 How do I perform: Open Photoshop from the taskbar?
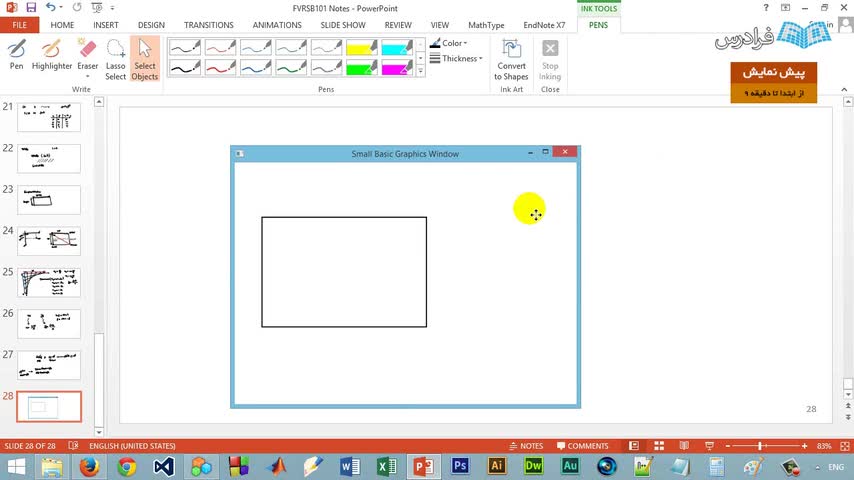[x=460, y=466]
